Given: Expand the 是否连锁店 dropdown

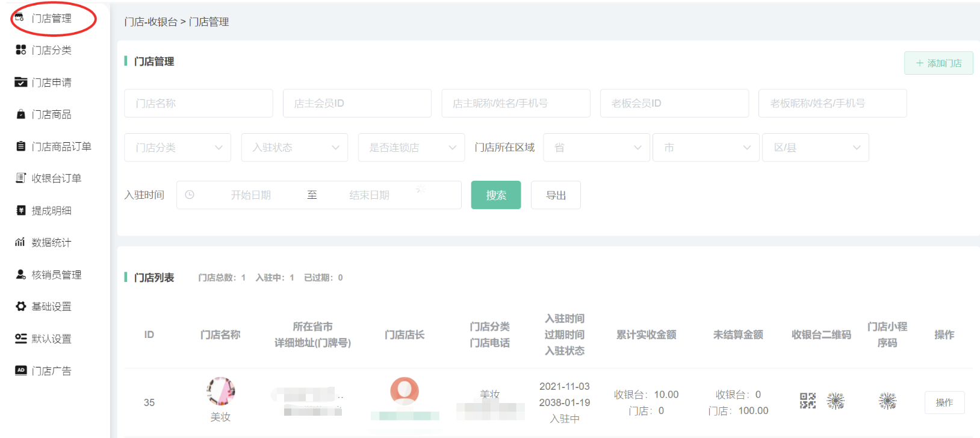Looking at the screenshot, I should [x=411, y=148].
